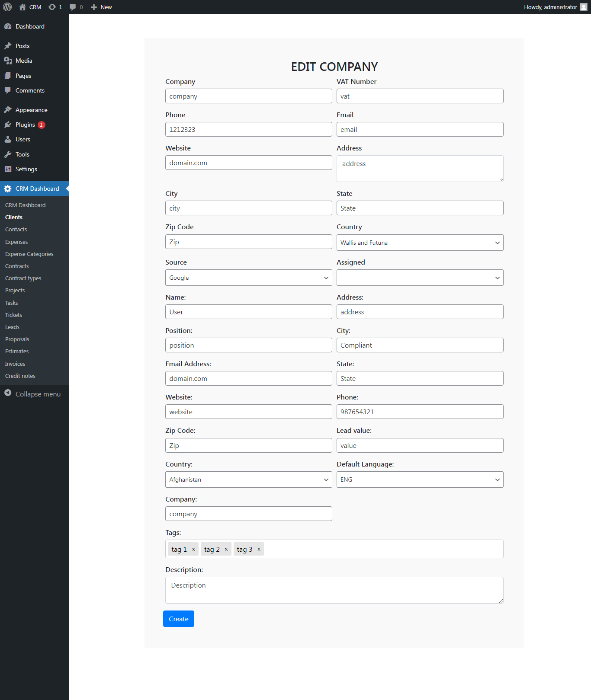Focus the Phone field with 1212323
Viewport: 591px width, 700px height.
[x=248, y=129]
